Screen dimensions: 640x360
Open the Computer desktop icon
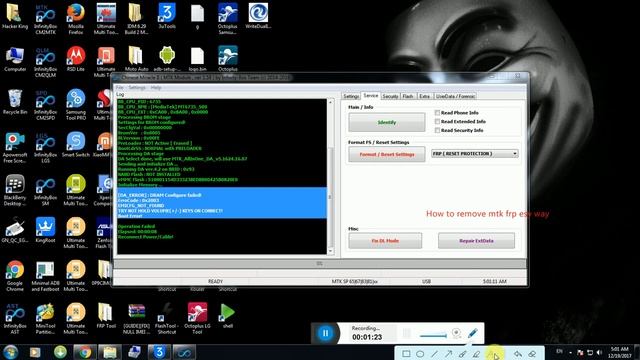click(x=15, y=59)
